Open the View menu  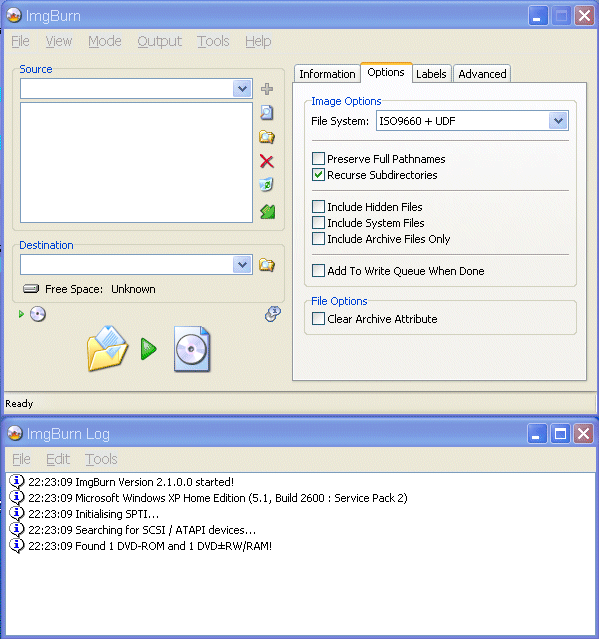(59, 41)
